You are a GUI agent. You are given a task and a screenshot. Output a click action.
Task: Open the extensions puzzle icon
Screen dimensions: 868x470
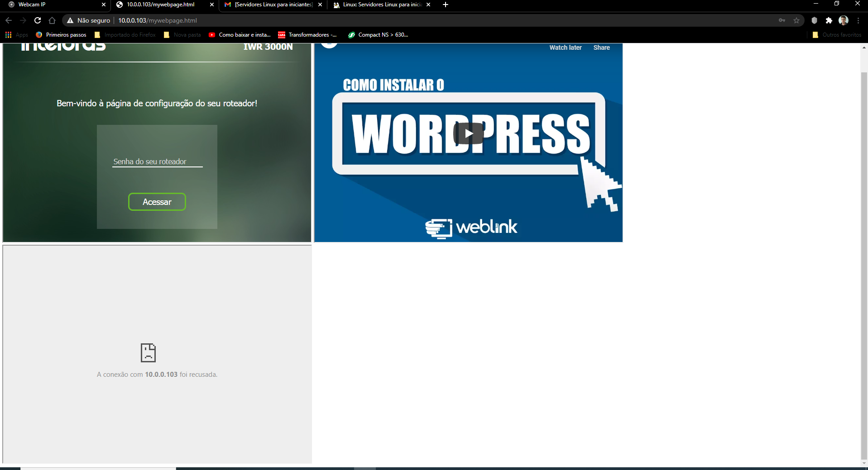(x=829, y=20)
